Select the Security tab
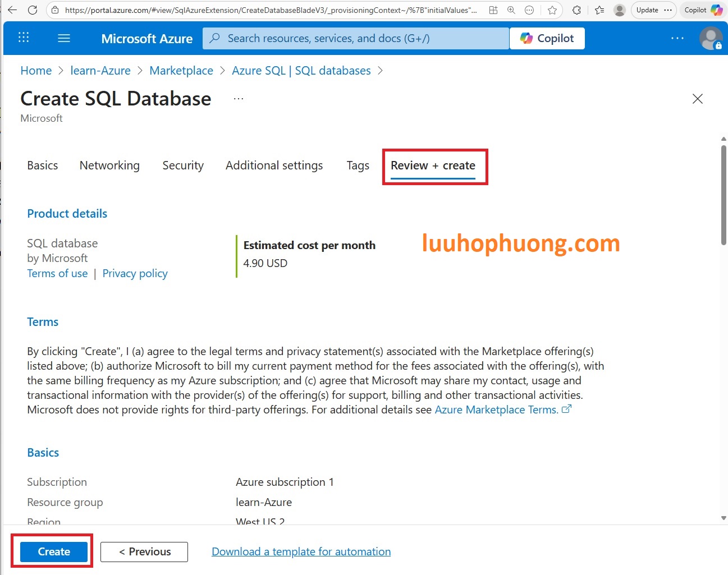Screen dimensions: 728x575 [183, 165]
